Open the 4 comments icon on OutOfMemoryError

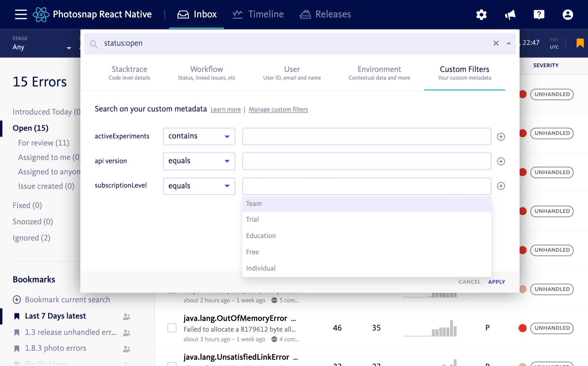pos(274,339)
